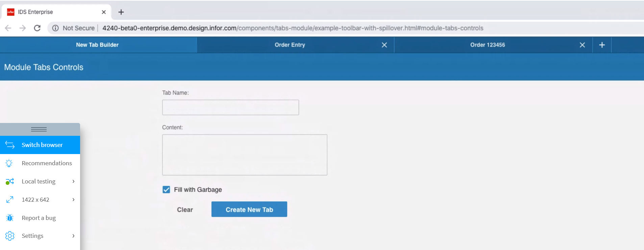Click the Switch browser arrows icon

tap(10, 145)
